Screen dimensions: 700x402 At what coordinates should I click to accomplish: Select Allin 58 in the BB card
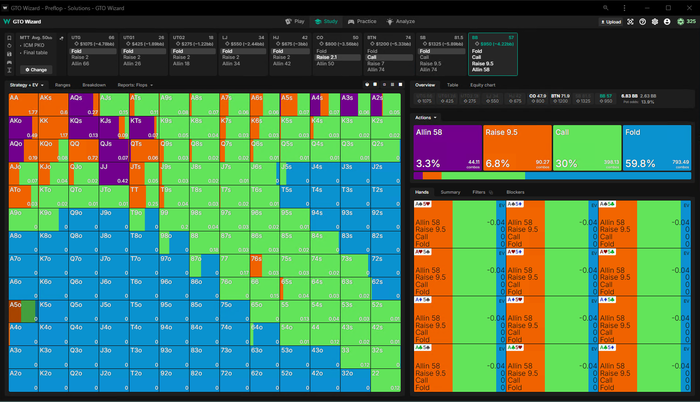492,70
